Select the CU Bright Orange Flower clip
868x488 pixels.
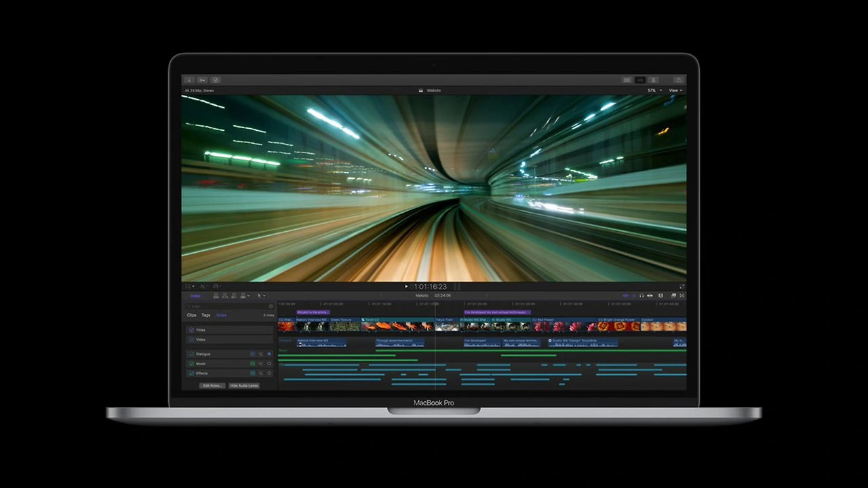(x=618, y=325)
